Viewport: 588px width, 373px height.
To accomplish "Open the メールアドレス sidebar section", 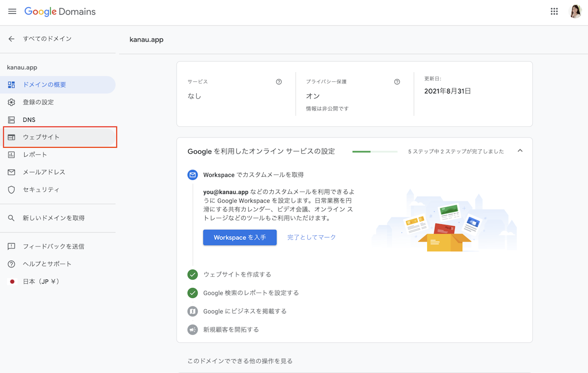I will (44, 172).
